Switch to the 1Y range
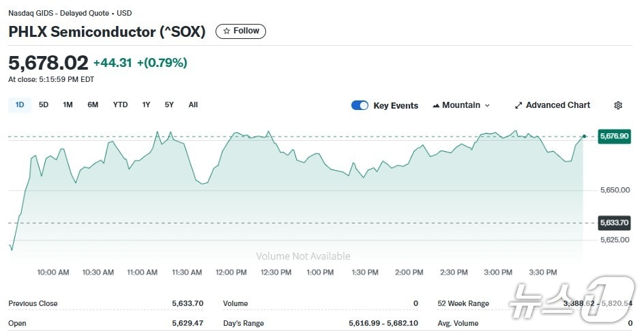 [x=146, y=105]
